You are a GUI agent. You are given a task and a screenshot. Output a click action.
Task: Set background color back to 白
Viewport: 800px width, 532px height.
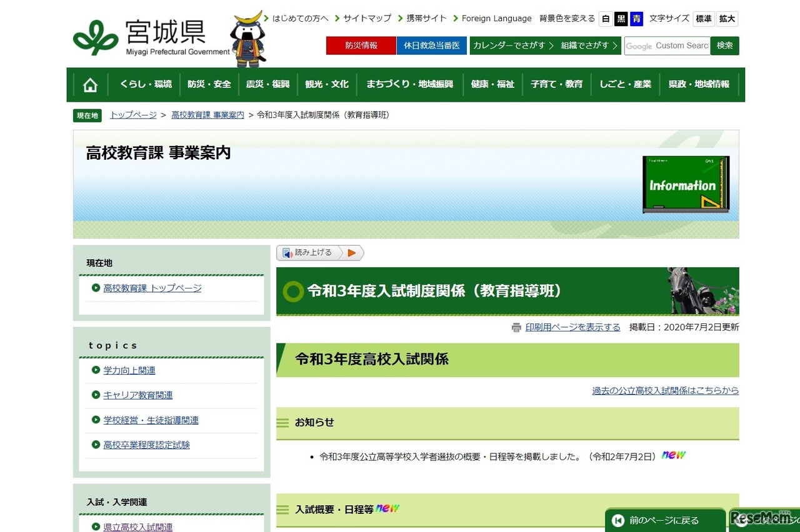(x=605, y=19)
